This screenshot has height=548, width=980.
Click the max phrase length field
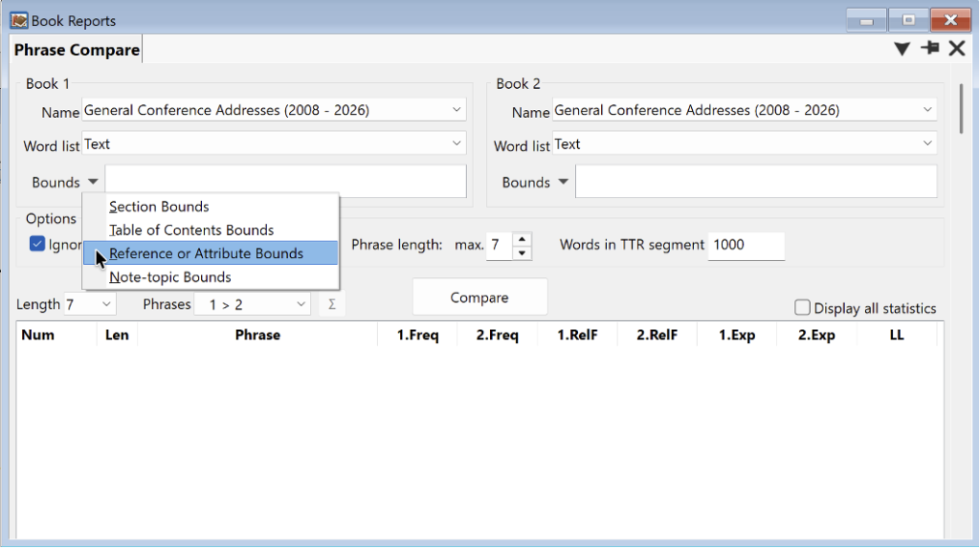tap(500, 245)
